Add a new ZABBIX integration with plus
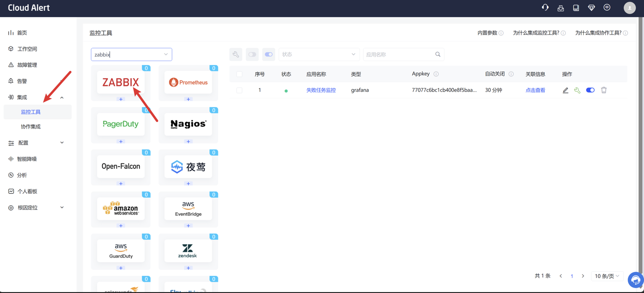Image resolution: width=644 pixels, height=293 pixels. tap(121, 99)
